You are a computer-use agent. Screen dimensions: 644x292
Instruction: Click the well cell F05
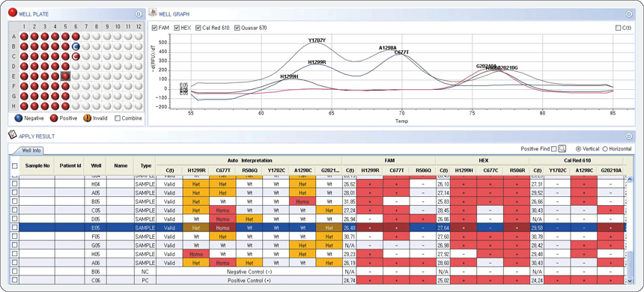pos(96,236)
